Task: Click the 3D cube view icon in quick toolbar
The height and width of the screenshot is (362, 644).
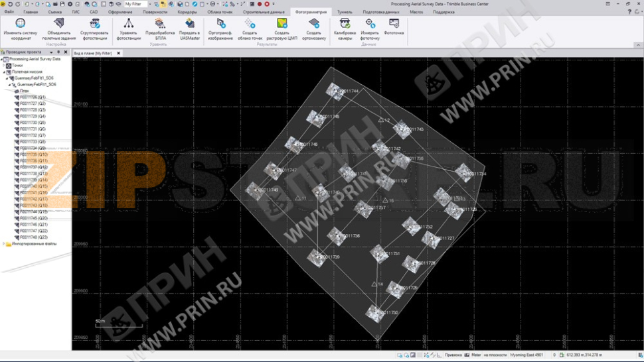Action: 112,4
